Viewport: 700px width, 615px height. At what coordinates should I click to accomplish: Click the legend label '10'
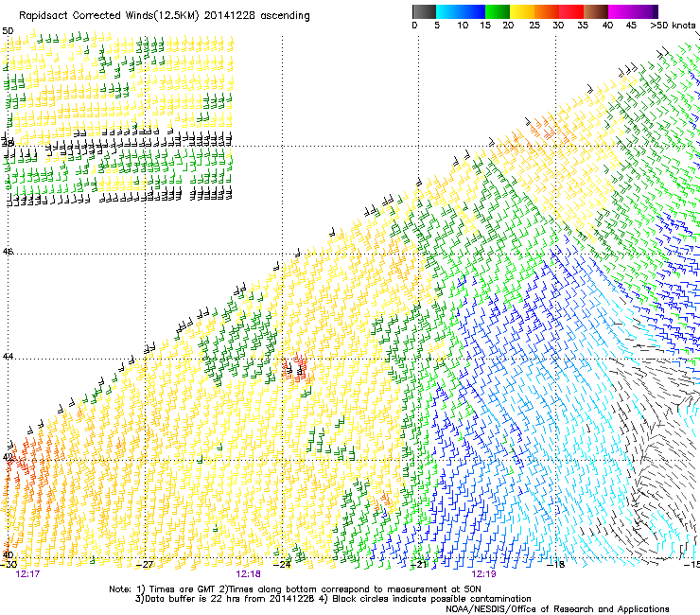pos(463,26)
